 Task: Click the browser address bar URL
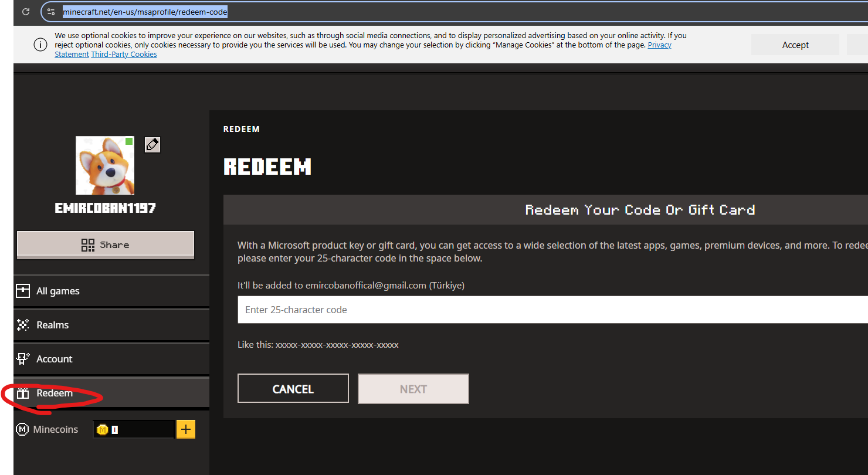145,12
